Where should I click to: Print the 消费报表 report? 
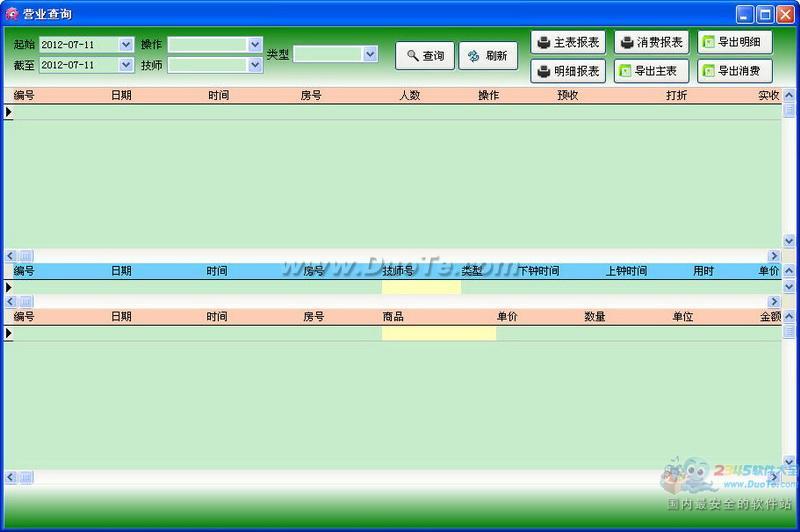tap(651, 43)
